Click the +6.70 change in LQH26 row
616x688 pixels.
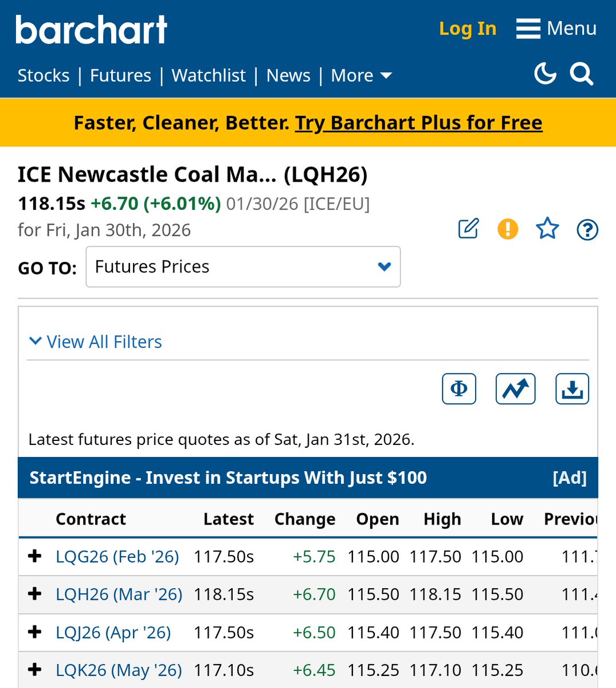point(314,594)
